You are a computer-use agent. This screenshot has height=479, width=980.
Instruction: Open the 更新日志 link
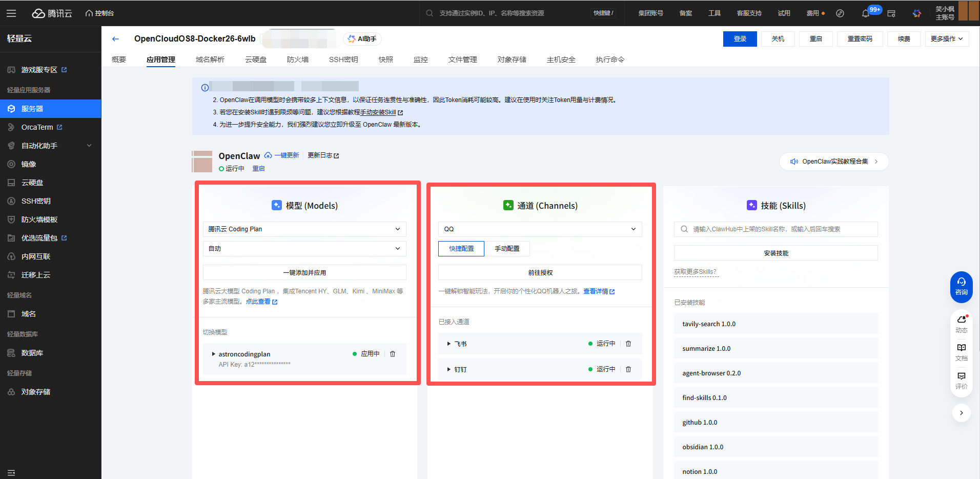[x=323, y=155]
